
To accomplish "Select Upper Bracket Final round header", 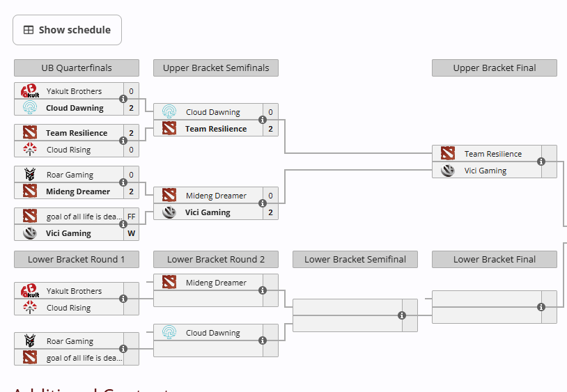I will 495,68.
